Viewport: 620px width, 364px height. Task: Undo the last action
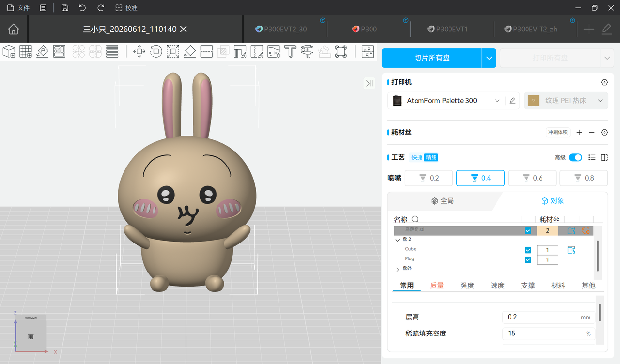pyautogui.click(x=82, y=8)
